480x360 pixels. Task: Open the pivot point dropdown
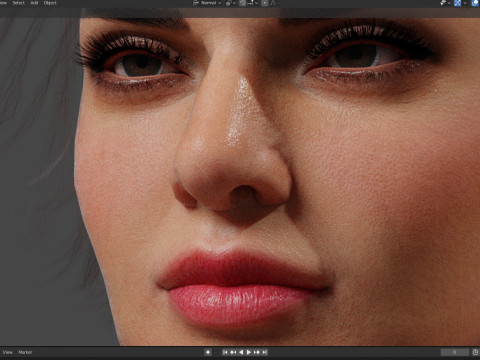231,3
